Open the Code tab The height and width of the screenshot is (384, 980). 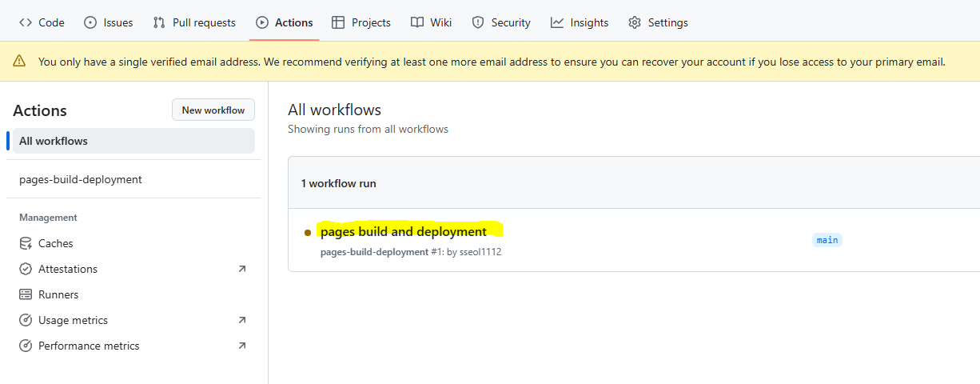[x=42, y=22]
